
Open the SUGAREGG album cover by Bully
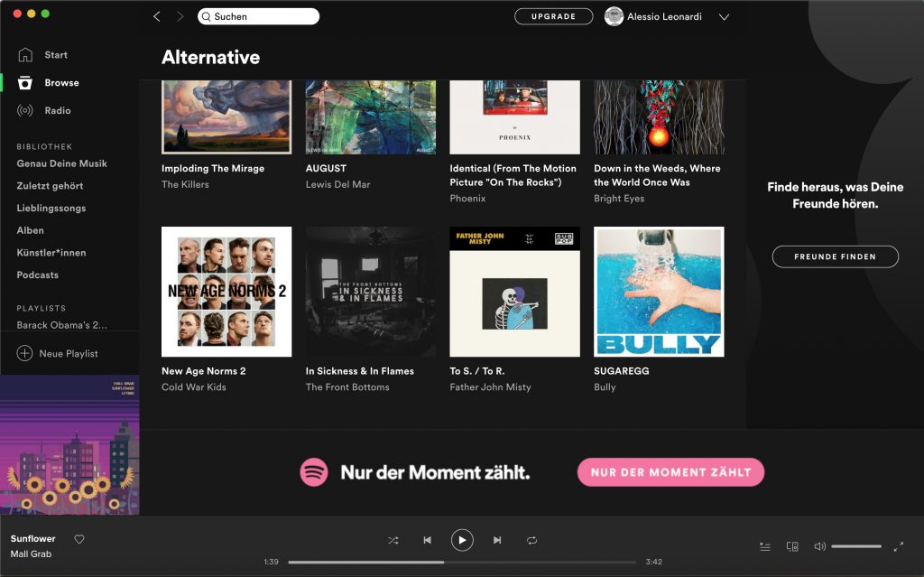[x=659, y=292]
